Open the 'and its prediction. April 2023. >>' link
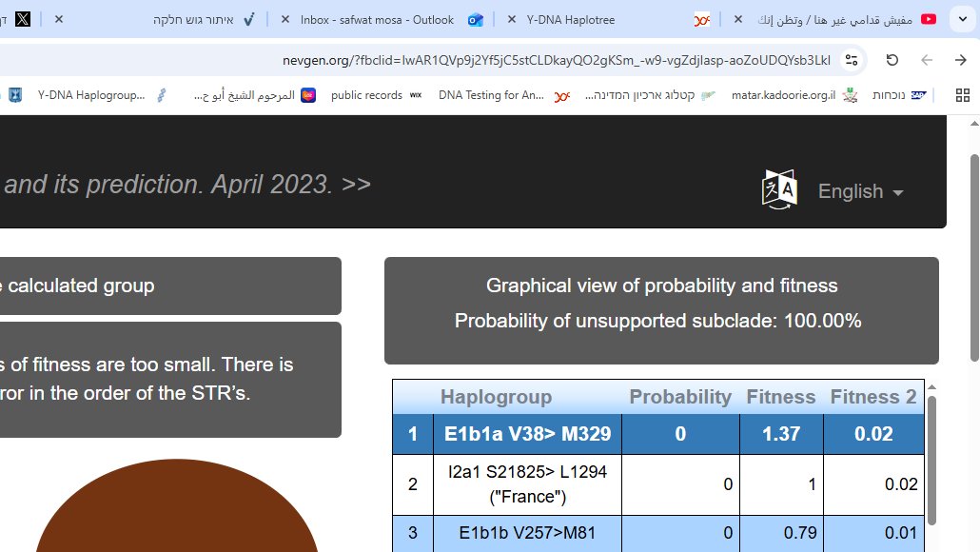The width and height of the screenshot is (980, 552). point(186,185)
